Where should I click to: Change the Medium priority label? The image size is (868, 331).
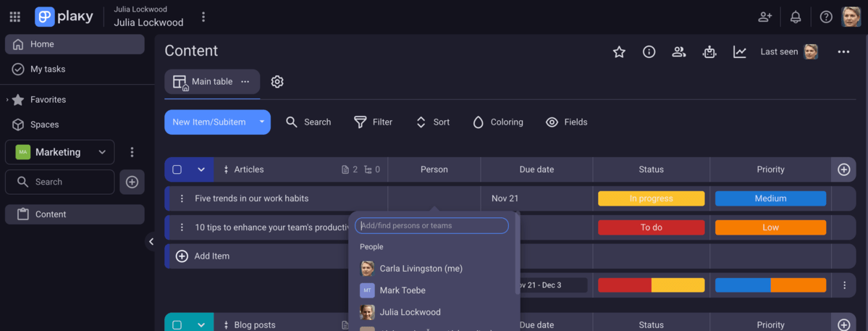coord(770,198)
